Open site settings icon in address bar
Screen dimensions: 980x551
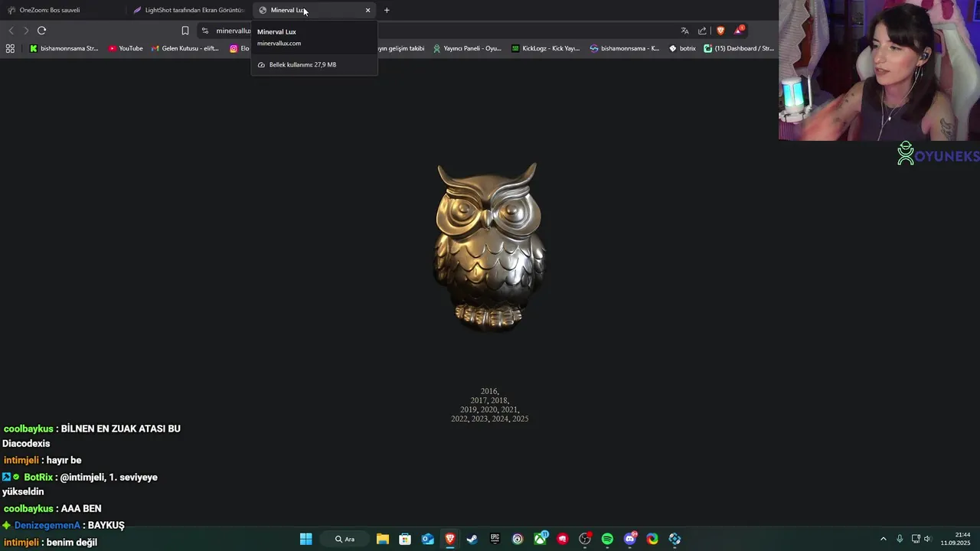click(x=204, y=31)
